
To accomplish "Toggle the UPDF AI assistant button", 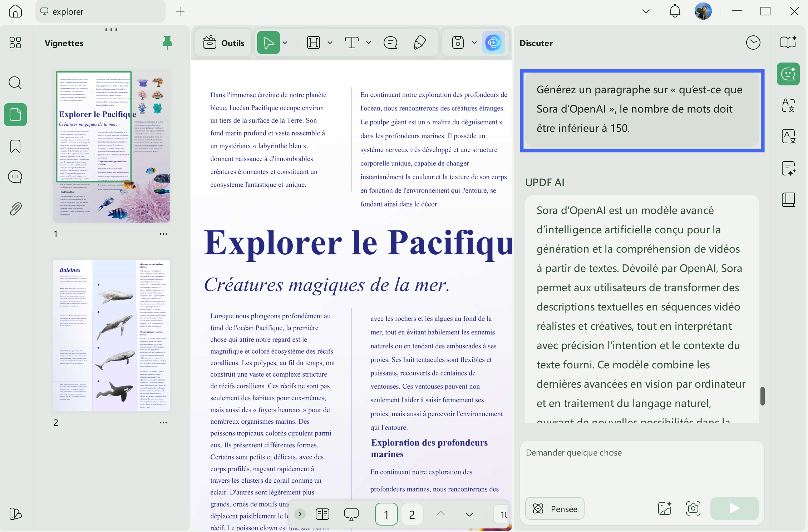I will tap(494, 43).
